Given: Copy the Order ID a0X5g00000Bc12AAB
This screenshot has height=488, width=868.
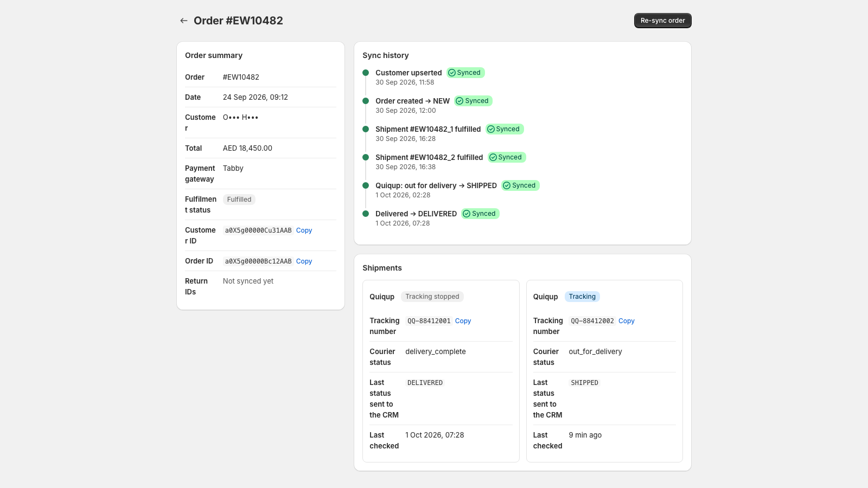Looking at the screenshot, I should point(304,261).
